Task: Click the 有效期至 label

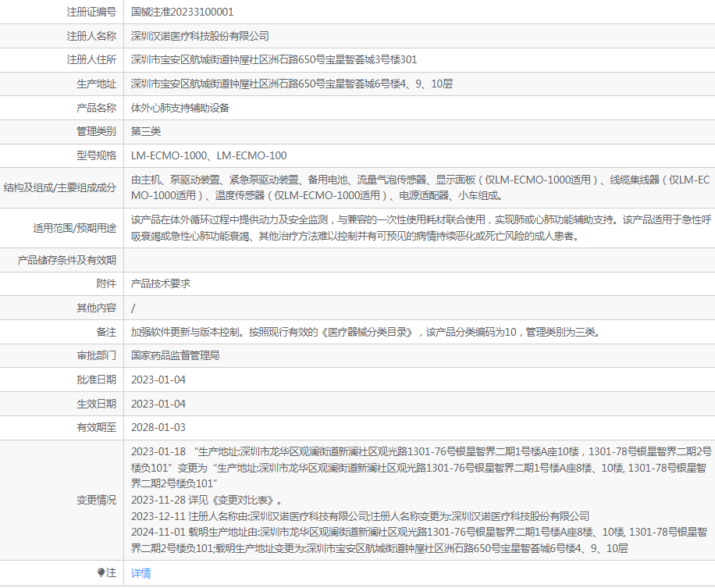Action: [x=96, y=428]
